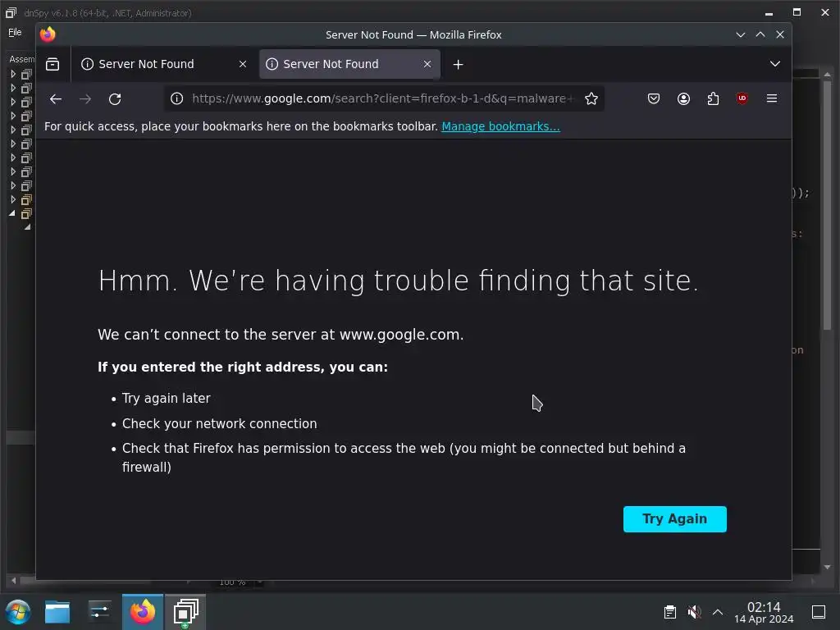Click the Try Again button

tap(675, 519)
